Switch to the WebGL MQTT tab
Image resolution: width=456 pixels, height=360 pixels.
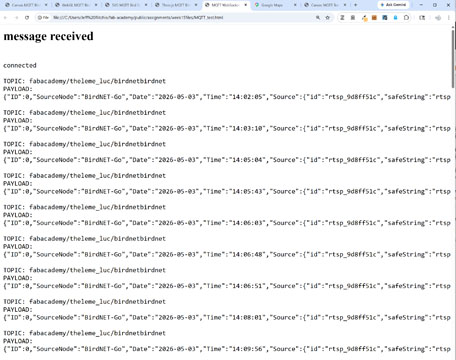(76, 5)
